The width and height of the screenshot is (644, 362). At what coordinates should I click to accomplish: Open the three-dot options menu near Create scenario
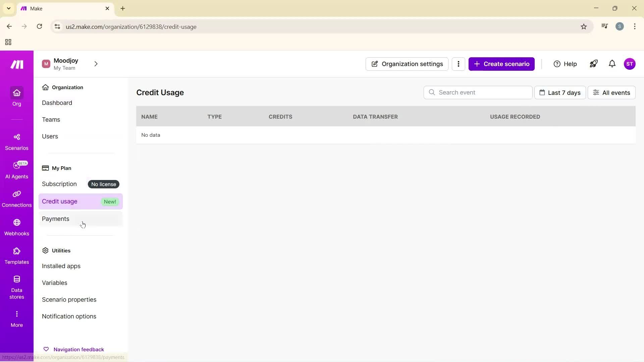(x=458, y=64)
